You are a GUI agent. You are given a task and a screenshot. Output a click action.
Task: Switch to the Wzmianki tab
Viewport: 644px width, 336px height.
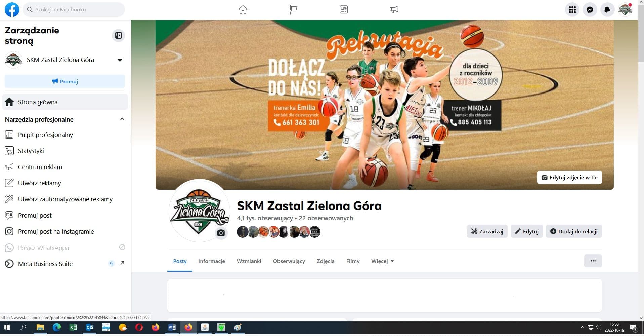pos(249,261)
